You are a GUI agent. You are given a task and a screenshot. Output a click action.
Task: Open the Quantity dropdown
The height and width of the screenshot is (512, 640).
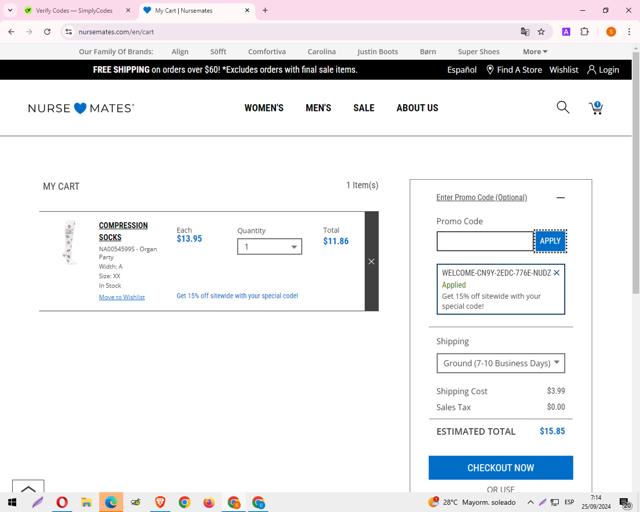coord(269,247)
